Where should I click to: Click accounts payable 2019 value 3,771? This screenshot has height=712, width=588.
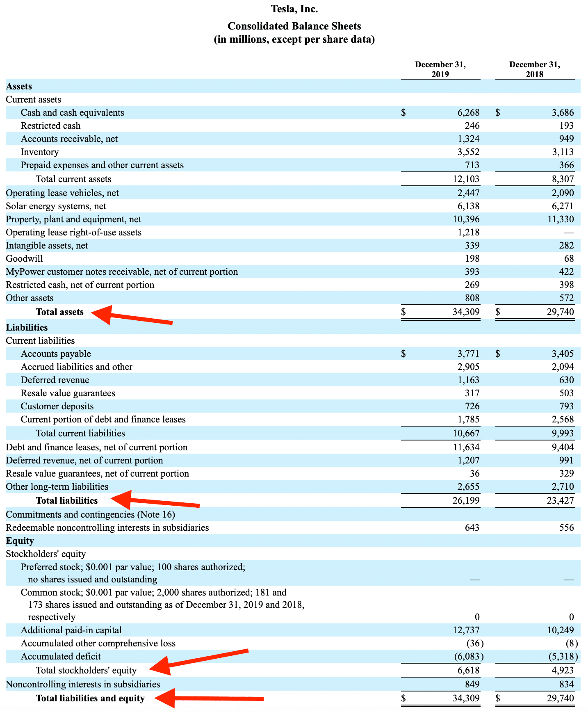point(468,354)
